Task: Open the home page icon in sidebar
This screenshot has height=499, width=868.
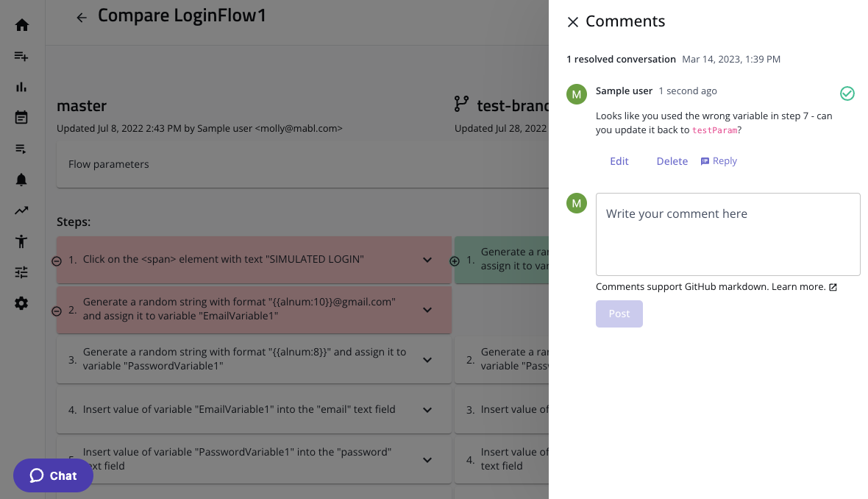Action: [x=21, y=25]
